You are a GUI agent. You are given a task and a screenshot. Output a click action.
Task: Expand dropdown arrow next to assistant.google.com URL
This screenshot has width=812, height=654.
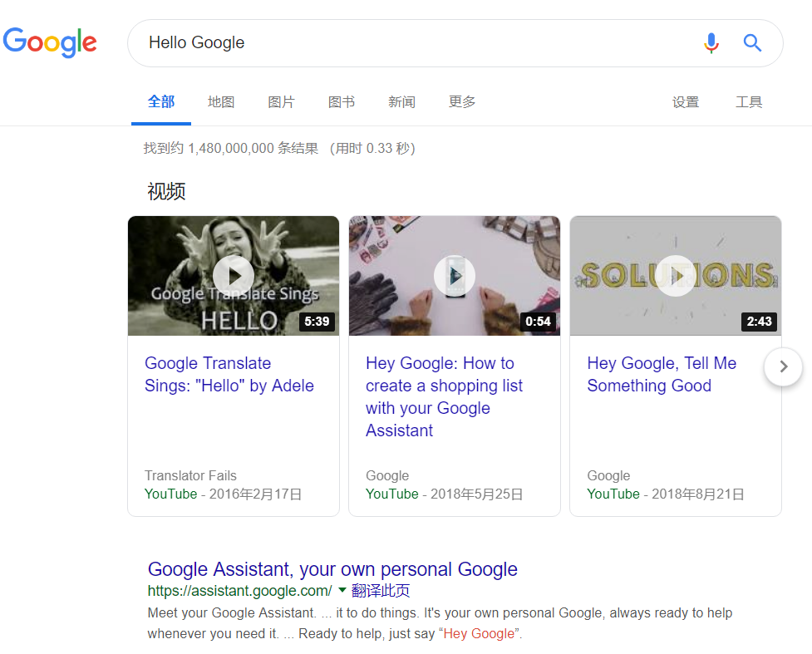[342, 590]
